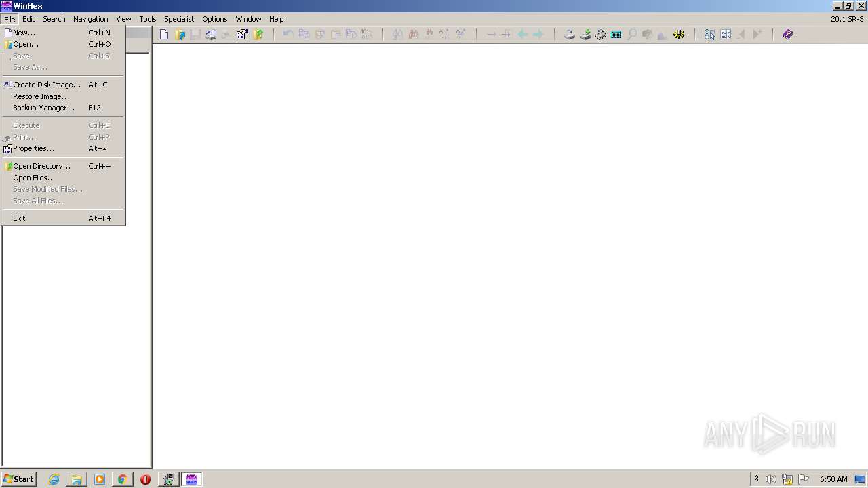Image resolution: width=868 pixels, height=488 pixels.
Task: Click the Open file folder toolbar icon
Action: click(180, 35)
